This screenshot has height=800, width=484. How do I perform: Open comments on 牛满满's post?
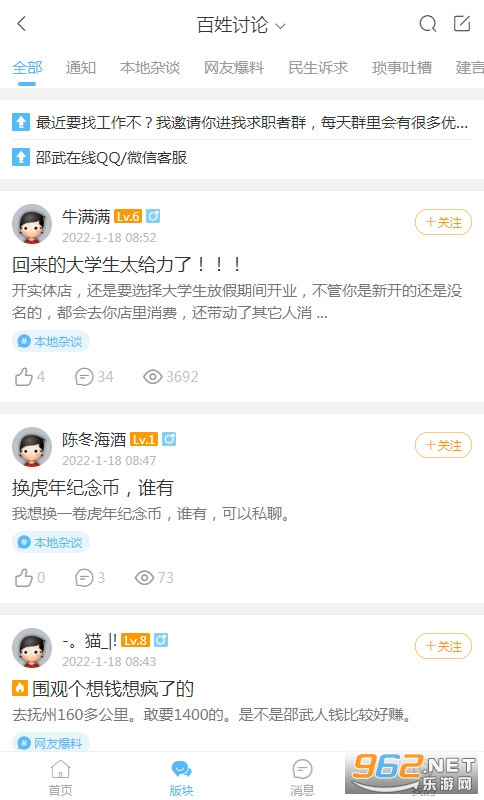(x=84, y=377)
